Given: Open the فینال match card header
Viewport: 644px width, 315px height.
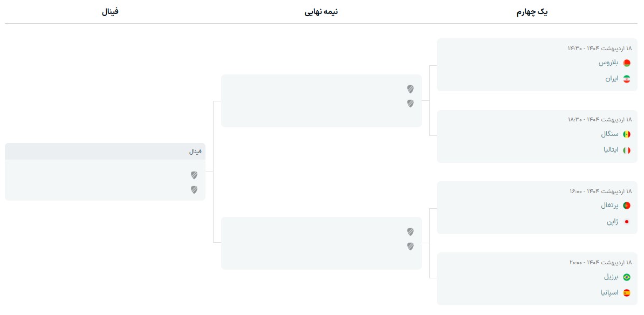Looking at the screenshot, I should click(x=105, y=151).
